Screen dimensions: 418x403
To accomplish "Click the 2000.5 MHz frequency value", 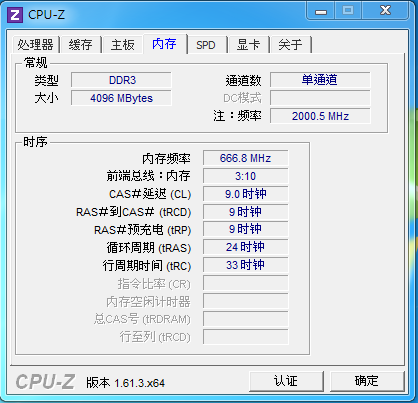I will coord(320,116).
